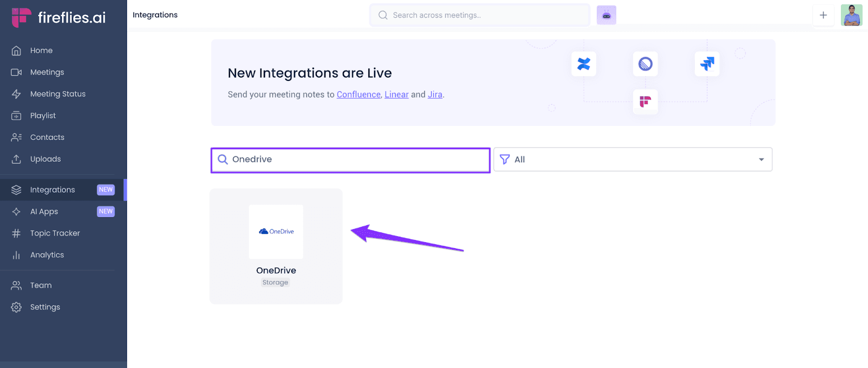The width and height of the screenshot is (868, 368).
Task: Click the top search magnifier icon
Action: (383, 15)
